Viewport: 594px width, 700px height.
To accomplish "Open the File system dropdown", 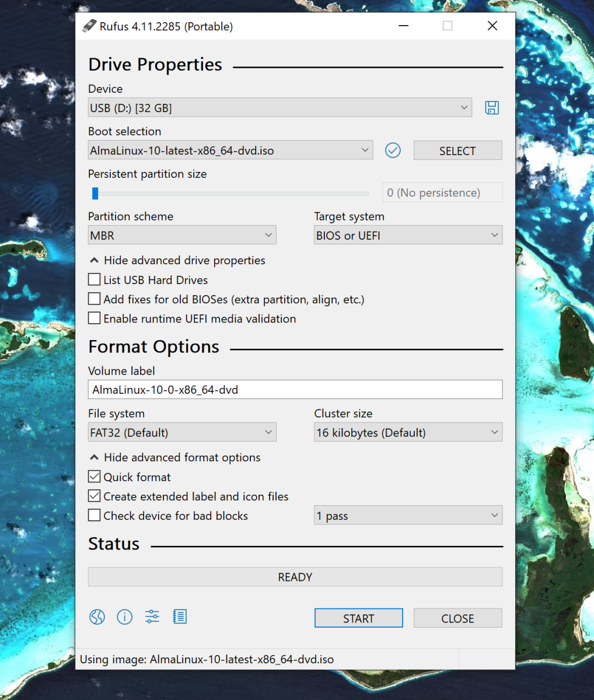I will [181, 433].
